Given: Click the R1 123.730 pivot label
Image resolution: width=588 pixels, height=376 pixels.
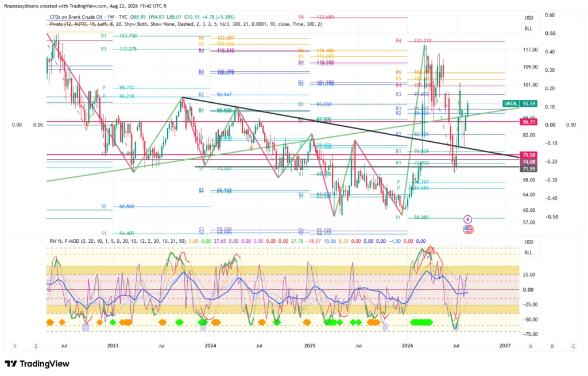Looking at the screenshot, I should pyautogui.click(x=118, y=36).
